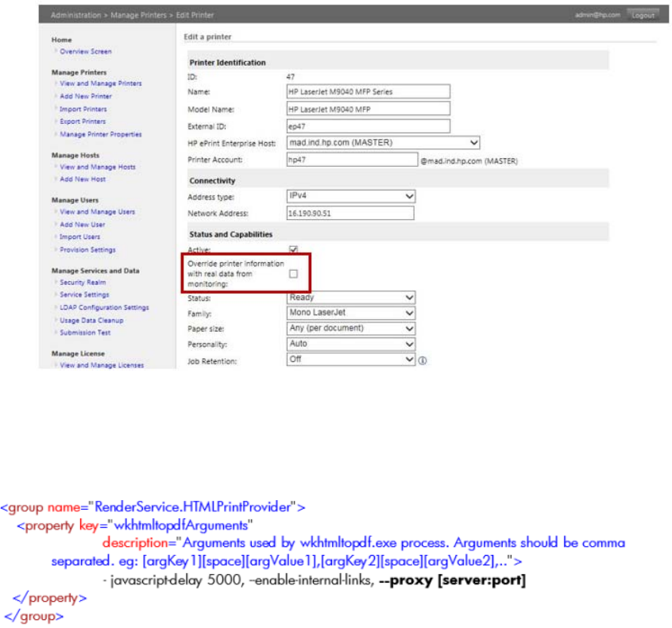The width and height of the screenshot is (672, 628).
Task: Open Submission Test link
Action: pyautogui.click(x=85, y=333)
